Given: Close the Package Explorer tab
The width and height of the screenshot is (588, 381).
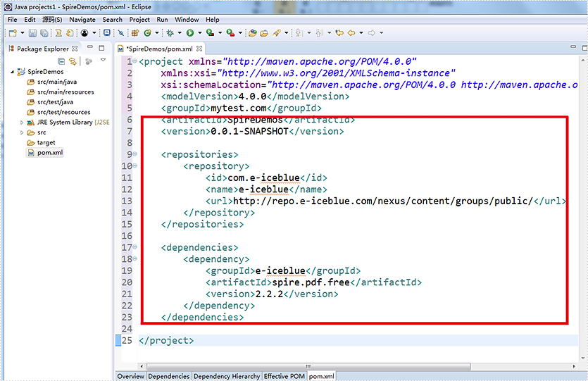Looking at the screenshot, I should (x=75, y=49).
